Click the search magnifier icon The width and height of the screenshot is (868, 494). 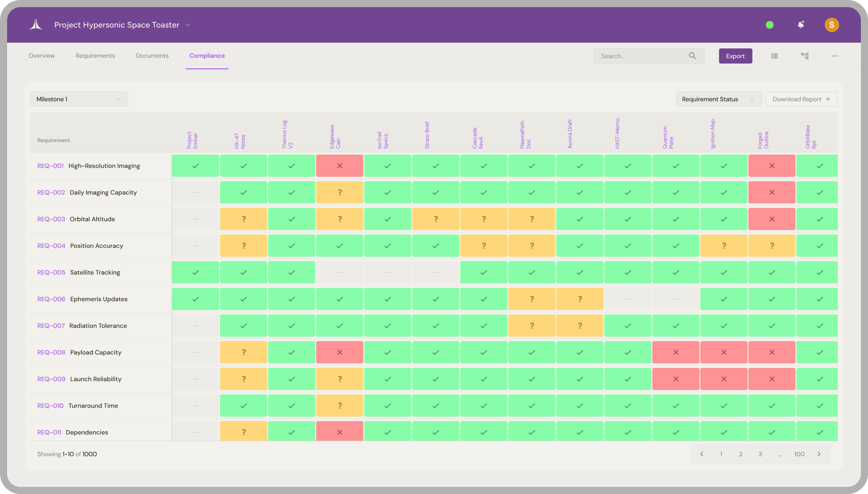point(692,56)
